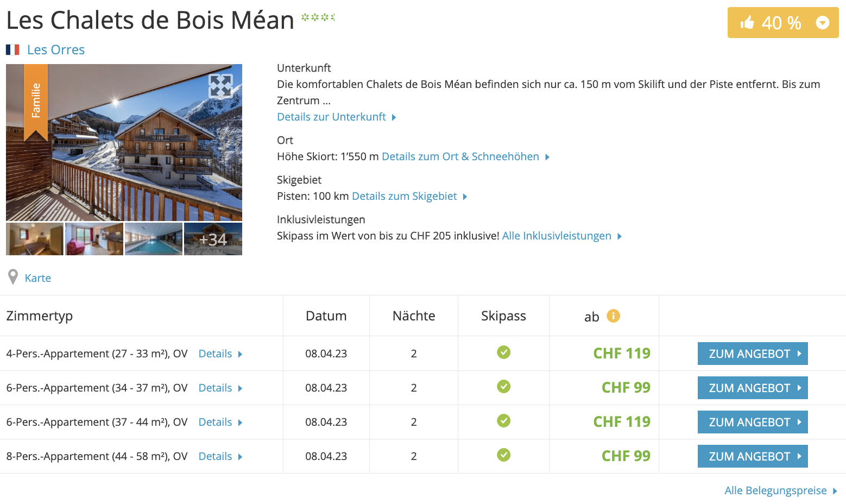
Task: Open 'Details zur Unterkunft' link
Action: coord(337,117)
